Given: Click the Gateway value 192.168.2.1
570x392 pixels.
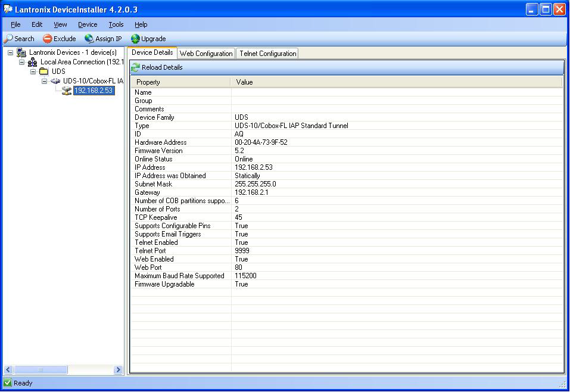Looking at the screenshot, I should 251,192.
